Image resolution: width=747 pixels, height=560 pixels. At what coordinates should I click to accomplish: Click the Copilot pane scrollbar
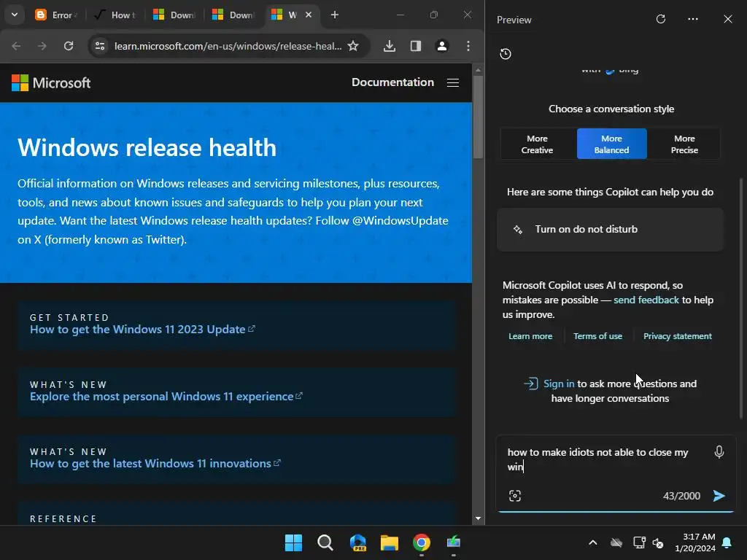point(741,298)
